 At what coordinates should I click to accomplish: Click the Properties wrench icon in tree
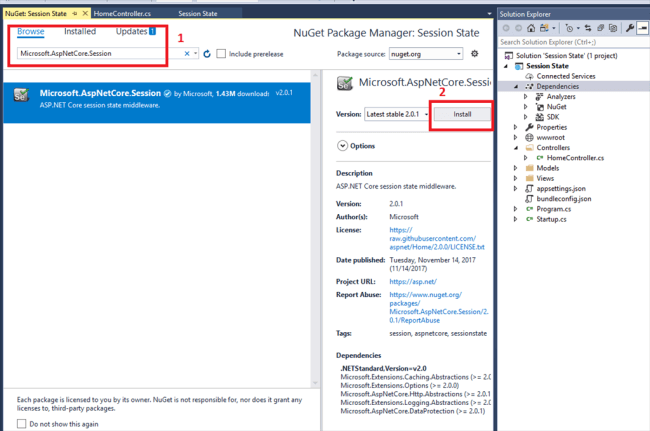pos(529,127)
